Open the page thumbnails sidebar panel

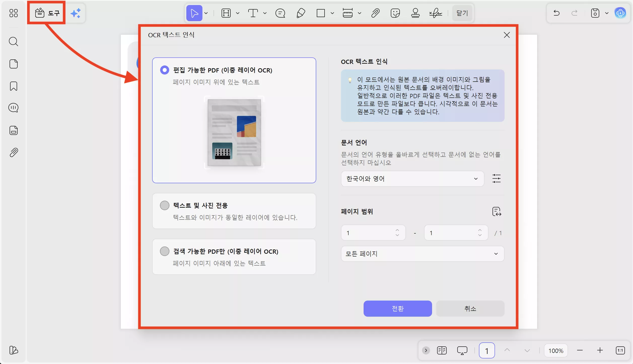[13, 64]
